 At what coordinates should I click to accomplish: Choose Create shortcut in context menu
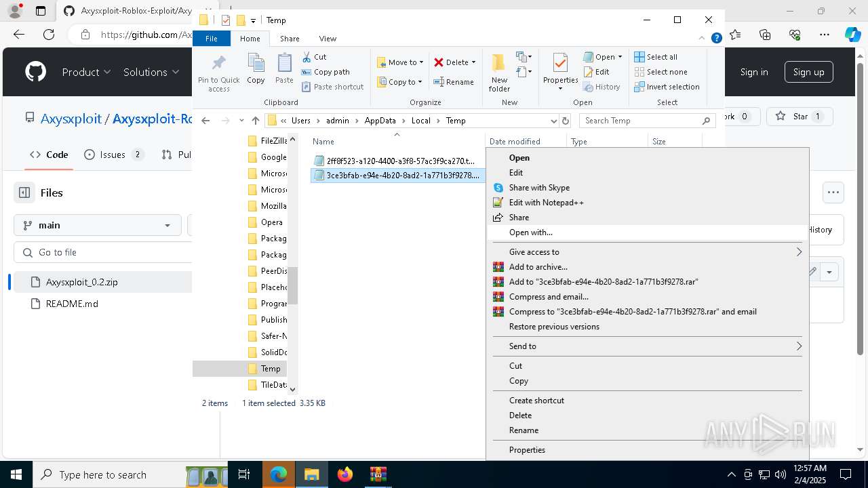click(x=648, y=401)
